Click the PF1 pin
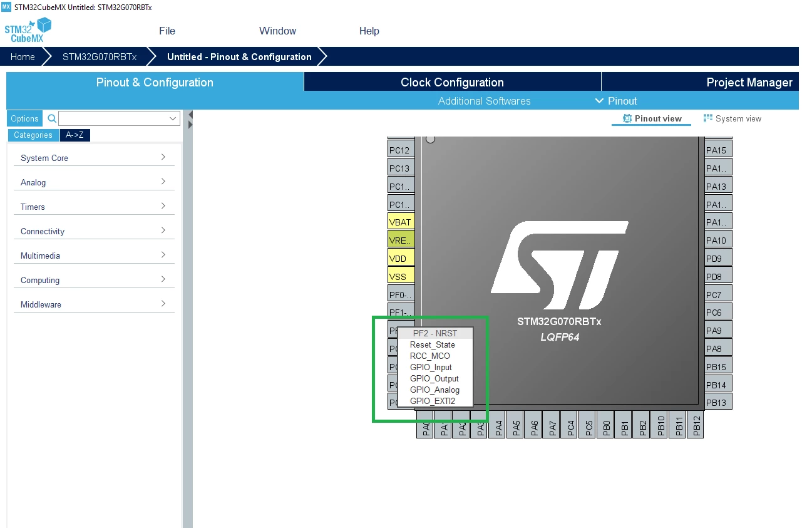Viewport: 812px width, 528px height. click(401, 312)
